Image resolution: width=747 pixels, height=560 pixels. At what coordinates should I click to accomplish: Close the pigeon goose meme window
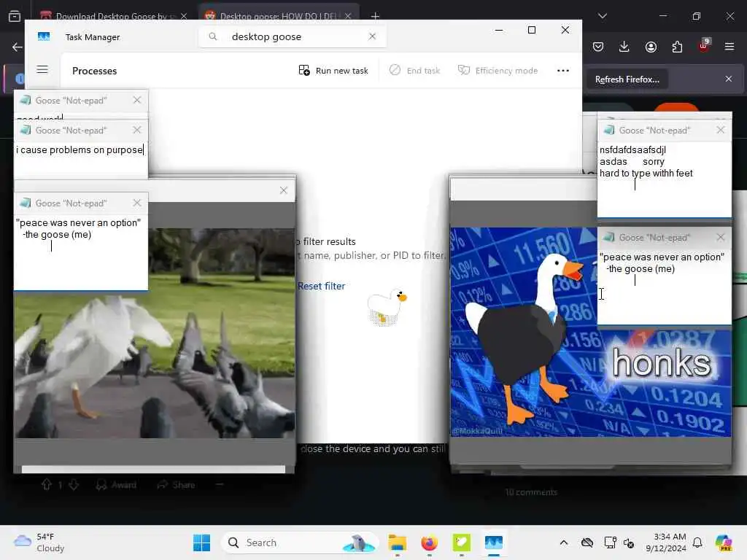(284, 190)
